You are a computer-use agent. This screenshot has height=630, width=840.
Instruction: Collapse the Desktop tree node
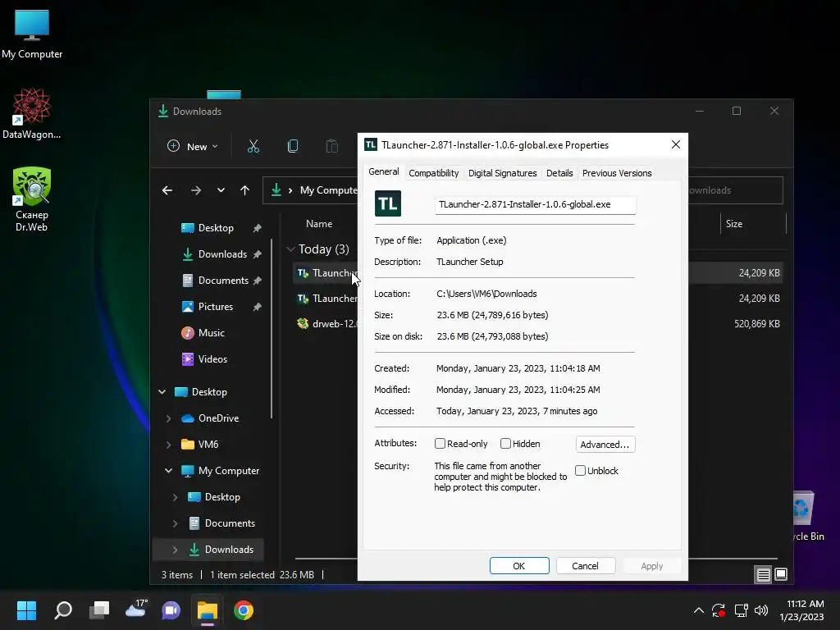(162, 392)
